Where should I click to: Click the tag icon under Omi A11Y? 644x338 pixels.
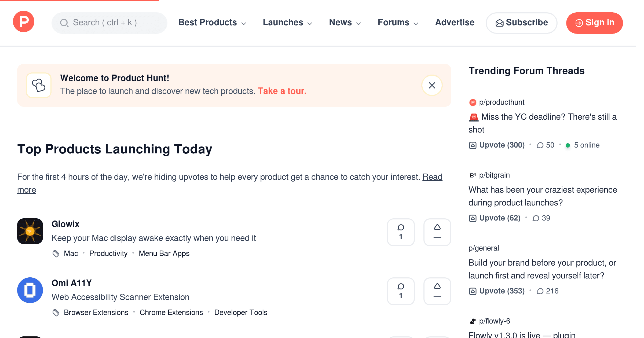point(56,313)
